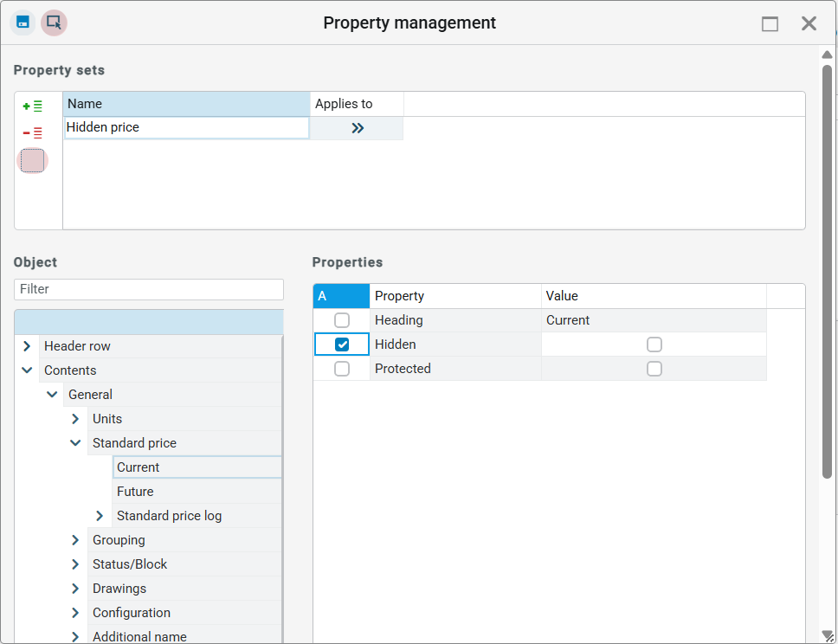838x644 pixels.
Task: Remove the selected property set row
Action: (x=32, y=132)
